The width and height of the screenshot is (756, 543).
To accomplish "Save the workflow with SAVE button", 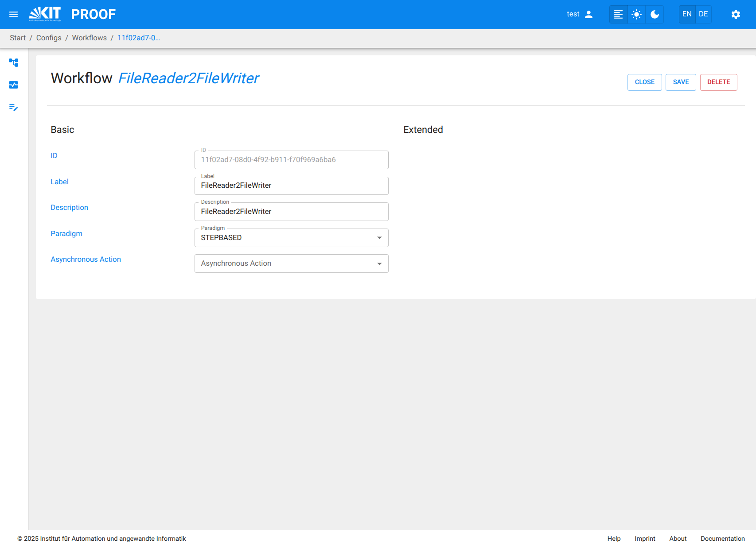I will [x=681, y=82].
